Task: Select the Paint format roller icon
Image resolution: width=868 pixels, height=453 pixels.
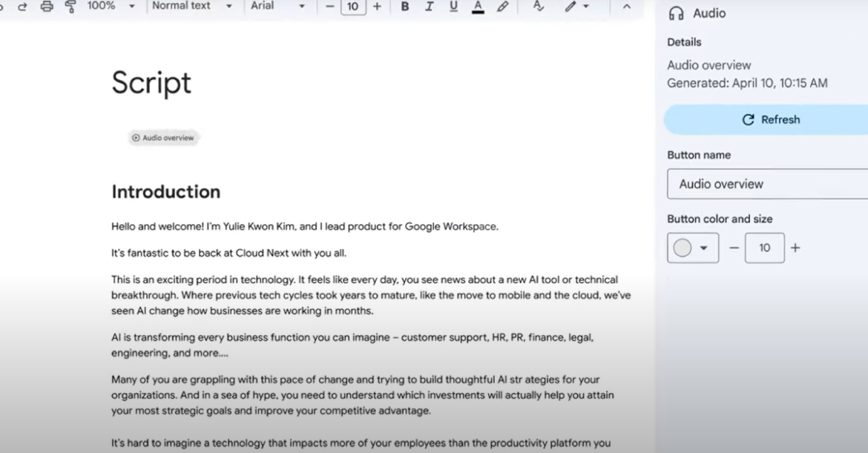Action: [x=70, y=7]
